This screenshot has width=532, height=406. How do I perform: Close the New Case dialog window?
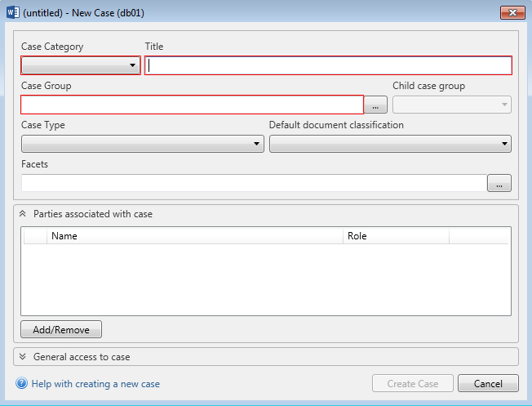point(511,12)
